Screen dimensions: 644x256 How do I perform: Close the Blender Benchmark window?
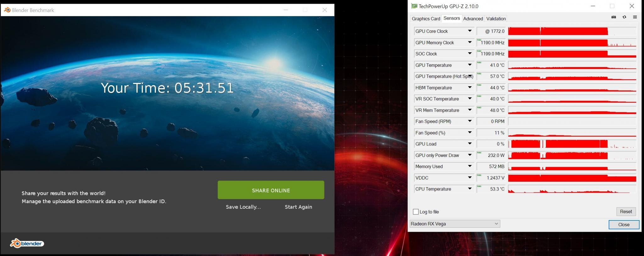(325, 10)
